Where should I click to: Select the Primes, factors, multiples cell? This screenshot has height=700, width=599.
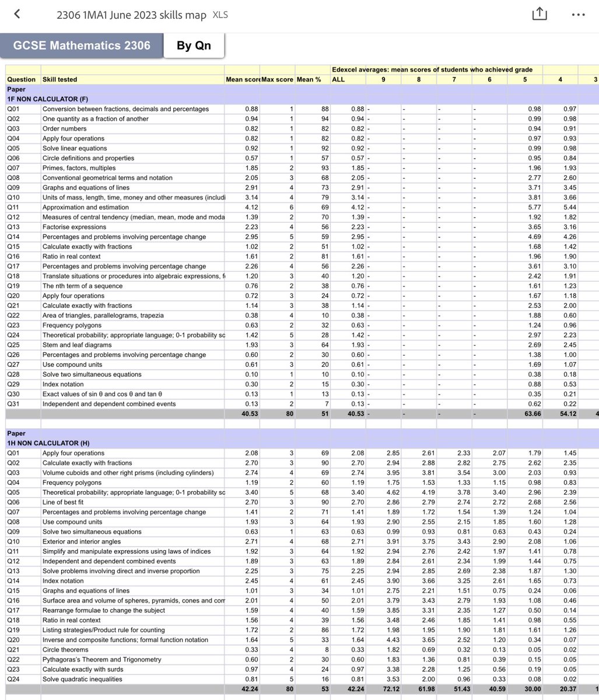pyautogui.click(x=132, y=168)
